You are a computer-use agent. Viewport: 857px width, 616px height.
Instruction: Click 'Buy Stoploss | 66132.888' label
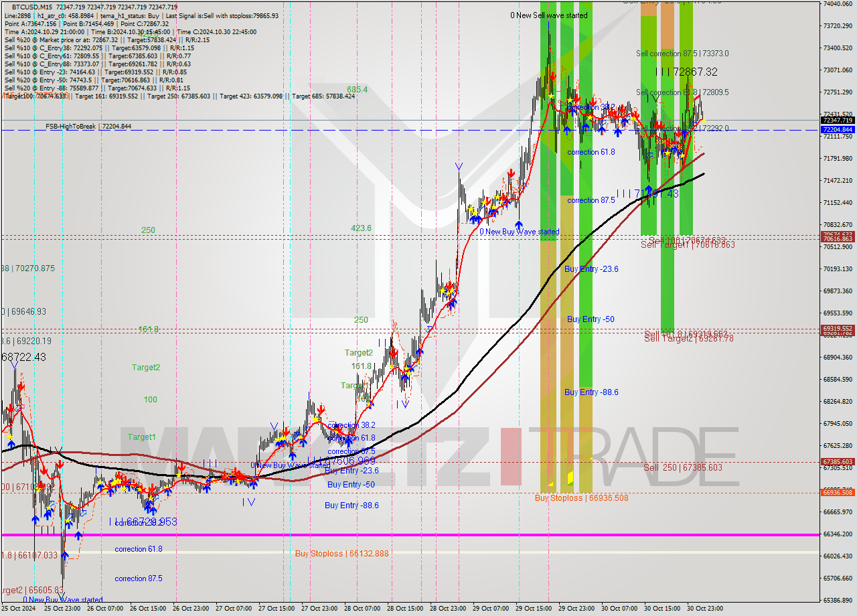pyautogui.click(x=341, y=554)
